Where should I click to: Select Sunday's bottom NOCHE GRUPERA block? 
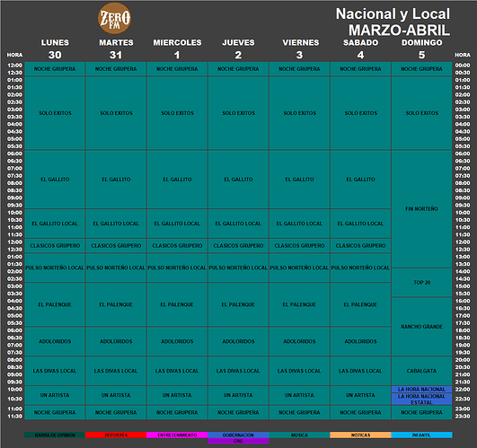pyautogui.click(x=421, y=412)
